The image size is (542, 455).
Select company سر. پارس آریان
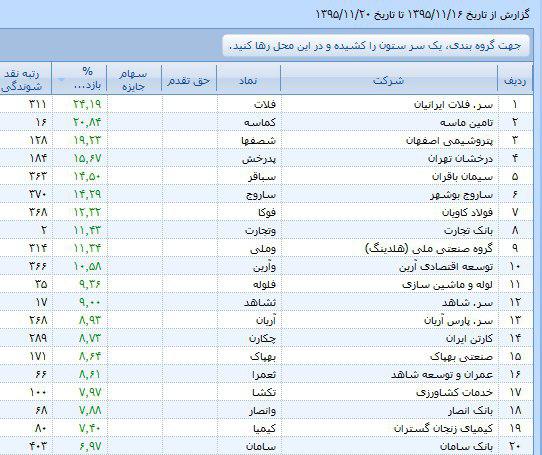(x=458, y=320)
